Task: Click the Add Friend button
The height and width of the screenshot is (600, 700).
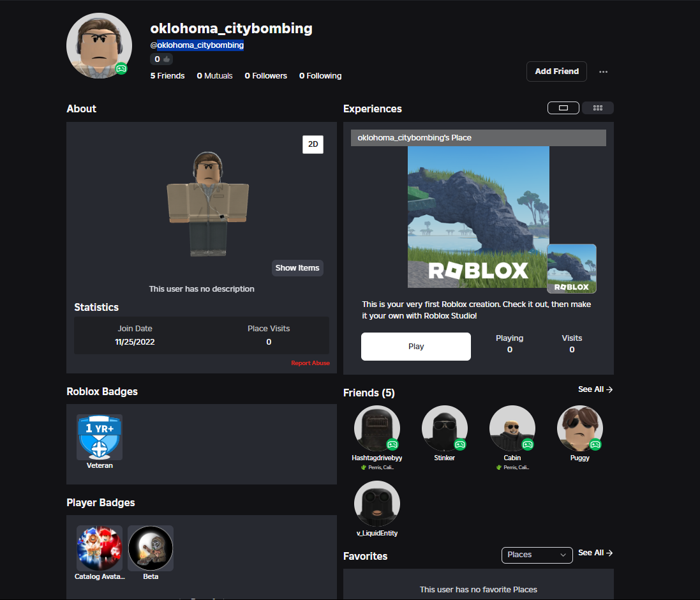Action: click(556, 71)
